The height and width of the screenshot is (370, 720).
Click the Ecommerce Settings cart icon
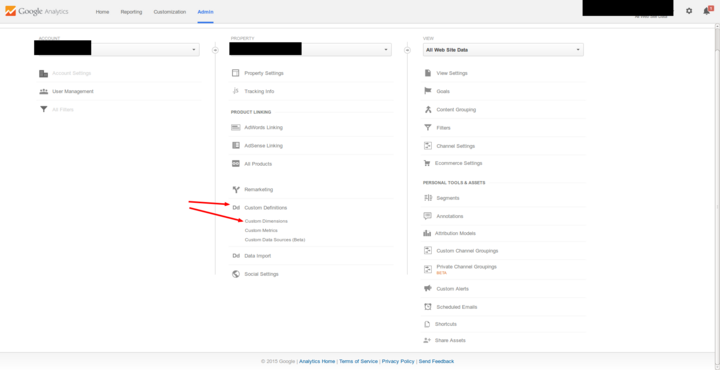(427, 163)
